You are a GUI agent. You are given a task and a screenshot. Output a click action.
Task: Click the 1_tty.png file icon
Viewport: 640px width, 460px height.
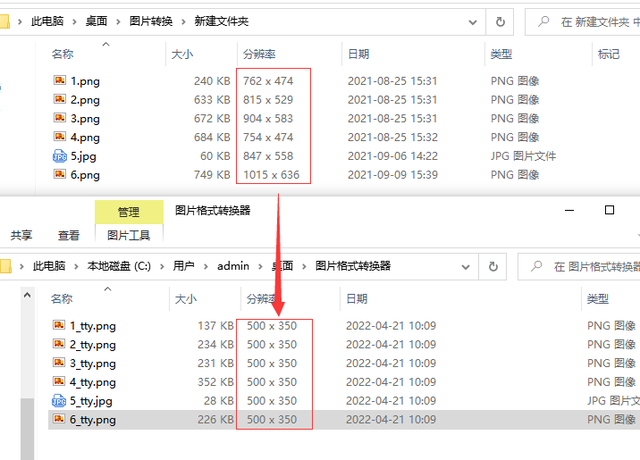tap(59, 325)
